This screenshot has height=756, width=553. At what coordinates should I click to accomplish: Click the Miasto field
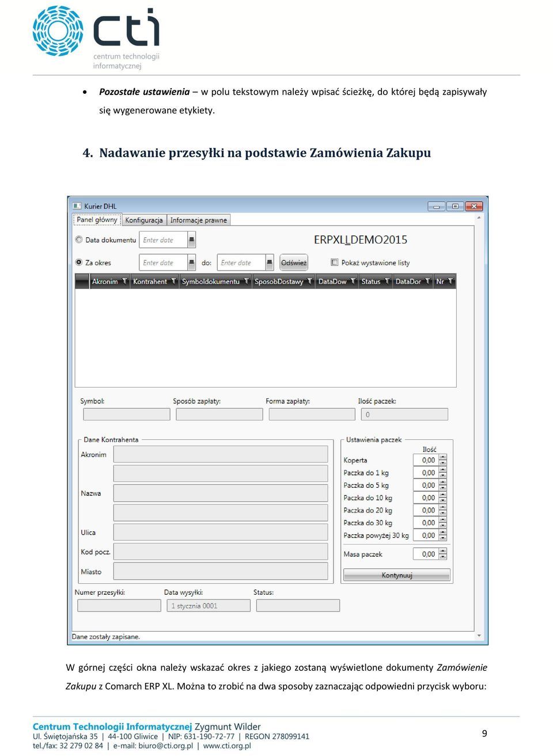click(221, 571)
